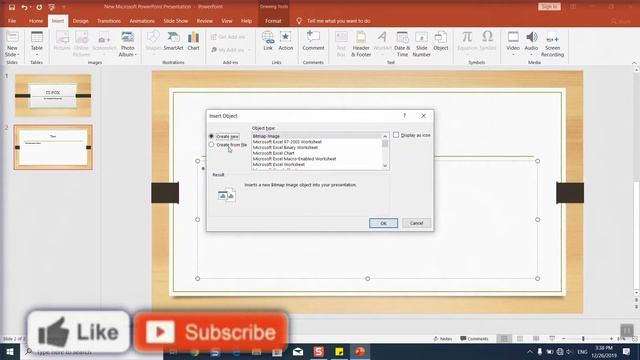640x360 pixels.
Task: Click OK in Insert Object dialog
Action: click(x=383, y=223)
